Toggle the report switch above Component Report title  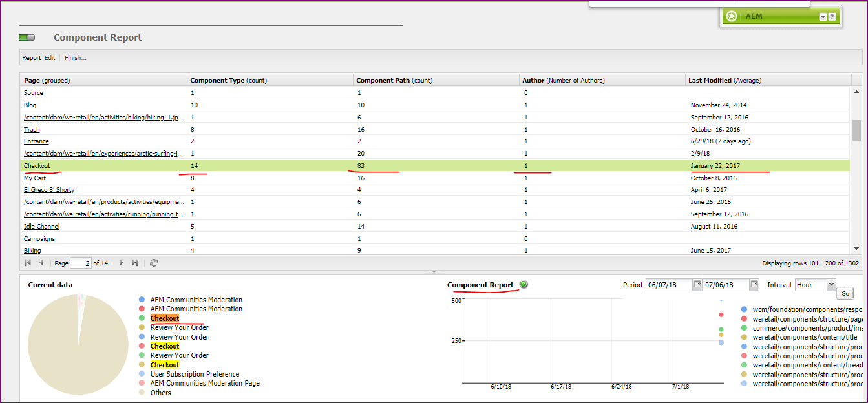click(x=26, y=37)
